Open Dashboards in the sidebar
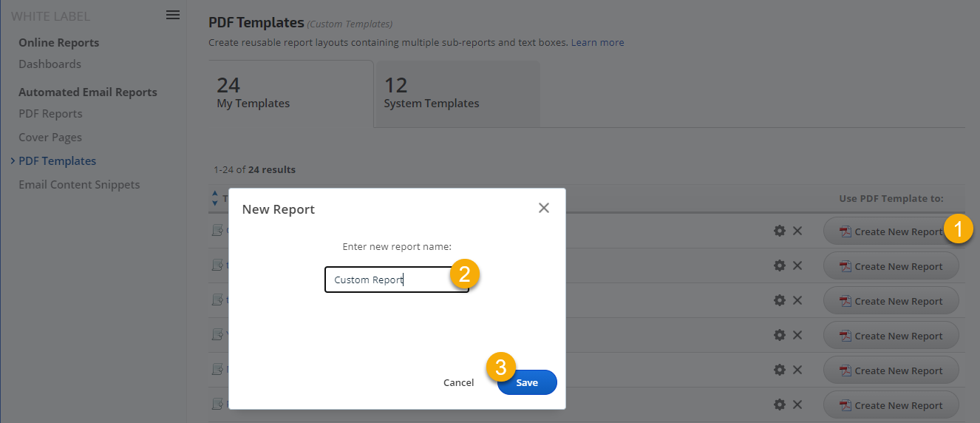 click(x=50, y=64)
